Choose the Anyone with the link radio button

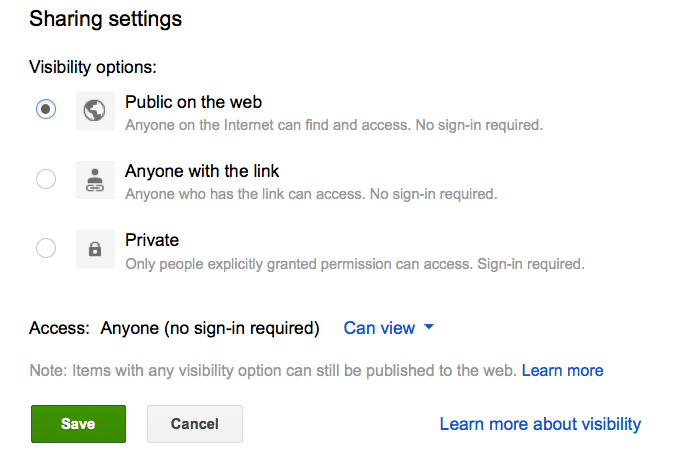pos(46,180)
